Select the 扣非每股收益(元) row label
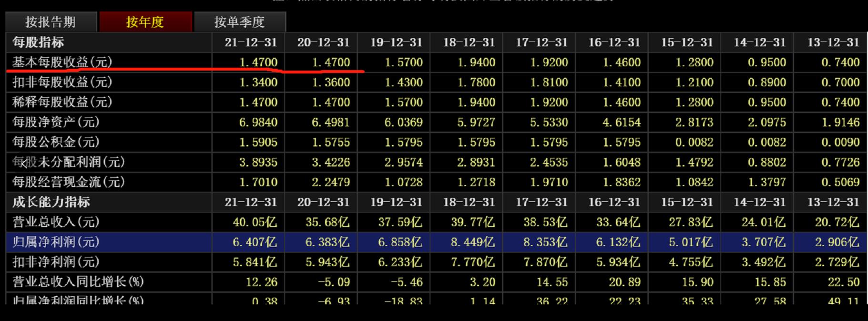Image resolution: width=868 pixels, height=321 pixels. (62, 82)
